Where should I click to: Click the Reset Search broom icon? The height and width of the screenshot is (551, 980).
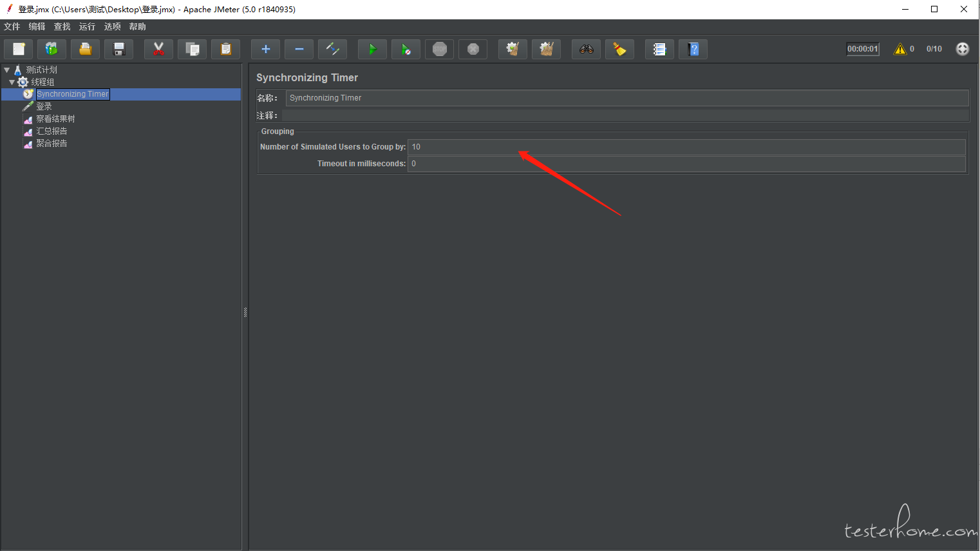pos(619,49)
